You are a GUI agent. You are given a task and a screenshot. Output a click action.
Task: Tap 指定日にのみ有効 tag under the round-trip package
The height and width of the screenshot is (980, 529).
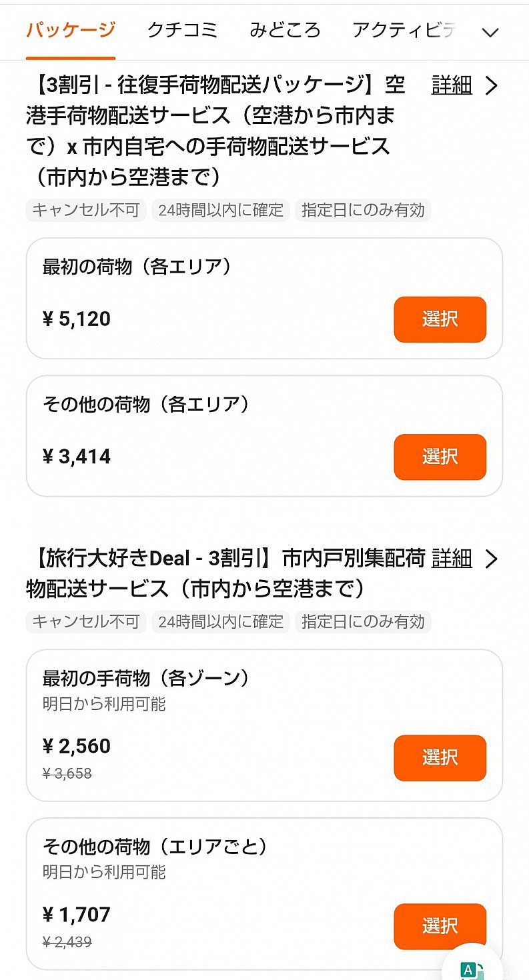[x=363, y=210]
